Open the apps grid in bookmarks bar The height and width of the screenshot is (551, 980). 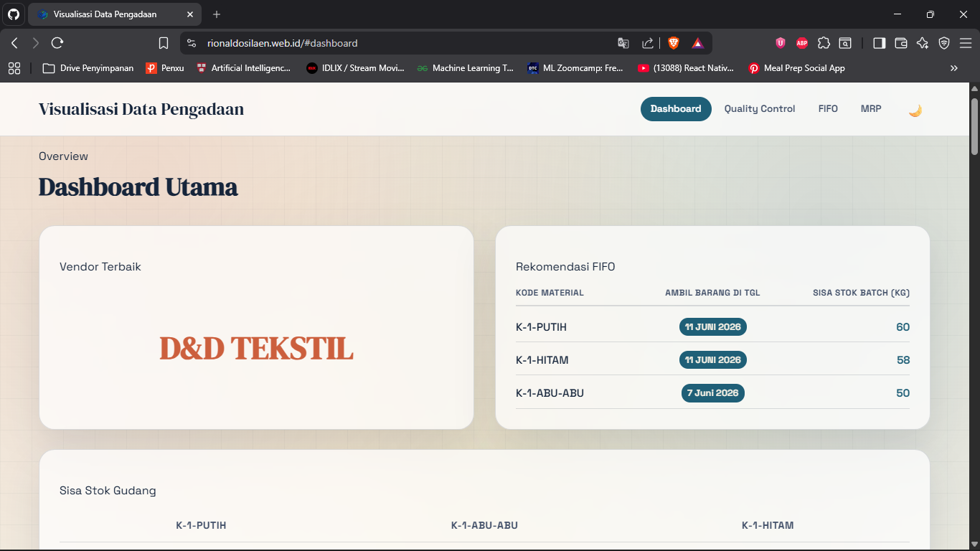tap(14, 68)
